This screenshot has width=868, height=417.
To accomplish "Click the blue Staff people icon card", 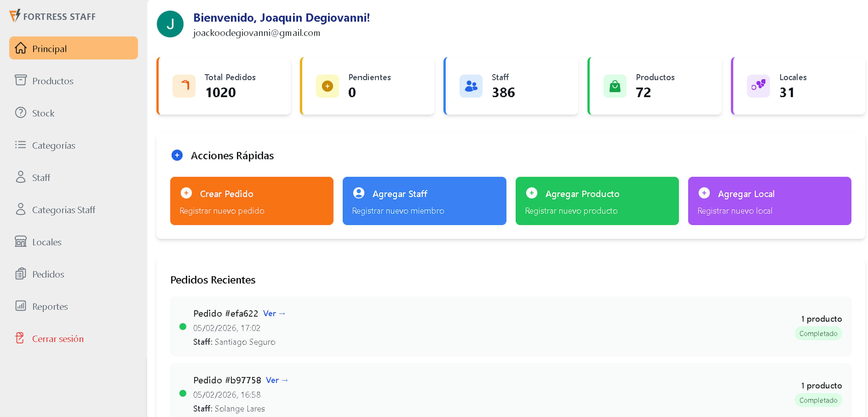I will (471, 86).
